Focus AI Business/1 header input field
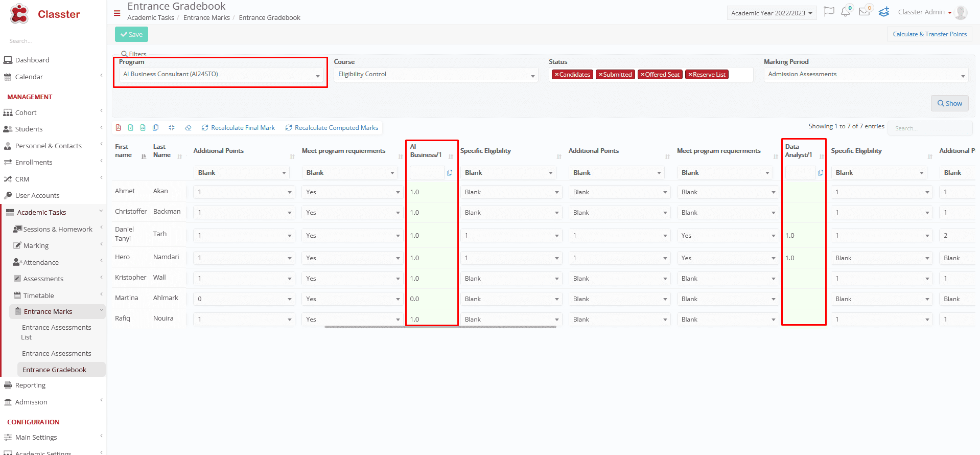Image resolution: width=980 pixels, height=455 pixels. click(x=427, y=173)
